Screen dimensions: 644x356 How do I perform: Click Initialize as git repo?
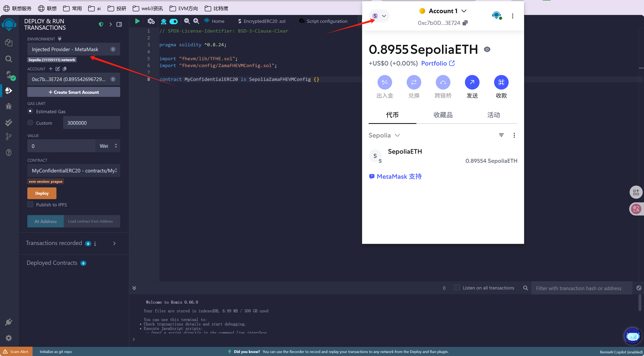[55, 352]
